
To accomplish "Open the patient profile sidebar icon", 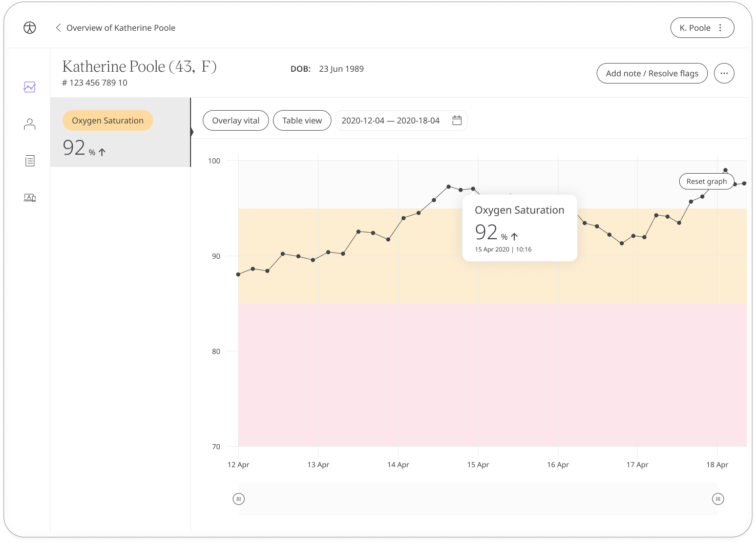I will [x=30, y=124].
